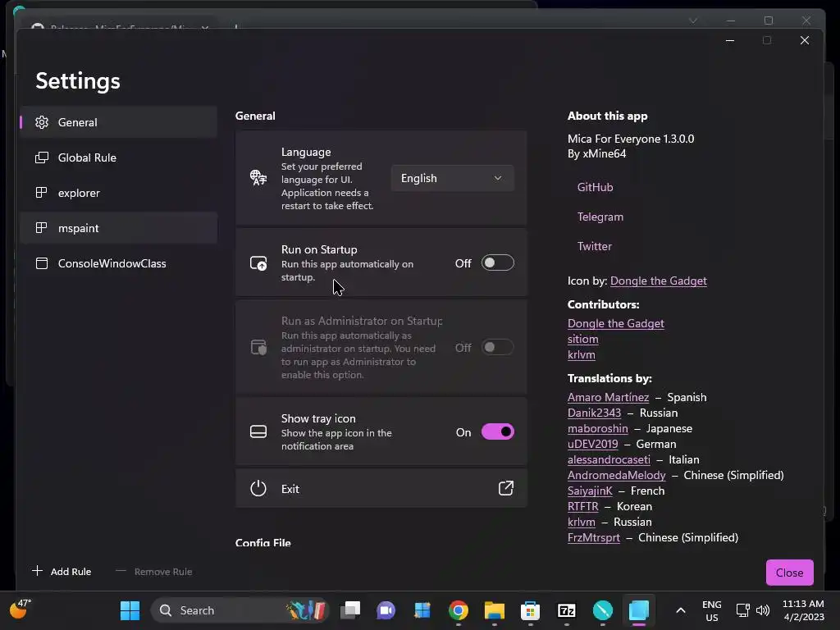Open the Language dropdown set to English
This screenshot has width=840, height=630.
(x=452, y=178)
